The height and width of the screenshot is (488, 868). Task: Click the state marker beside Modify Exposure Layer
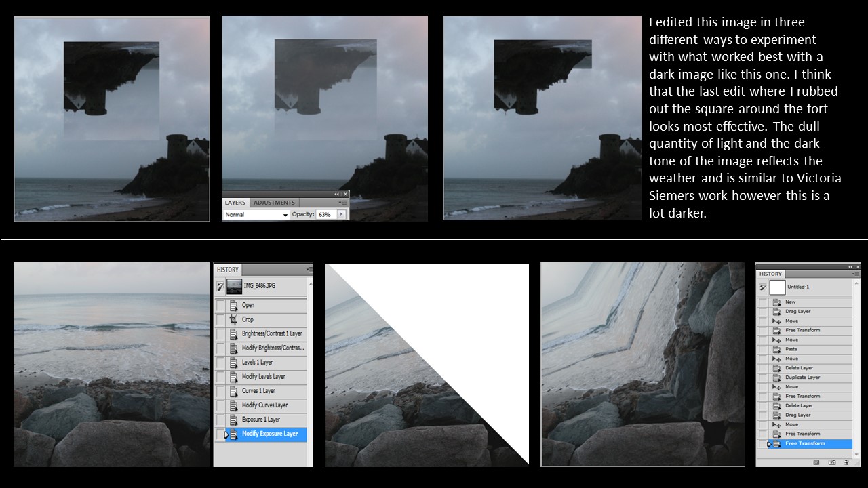(x=226, y=434)
